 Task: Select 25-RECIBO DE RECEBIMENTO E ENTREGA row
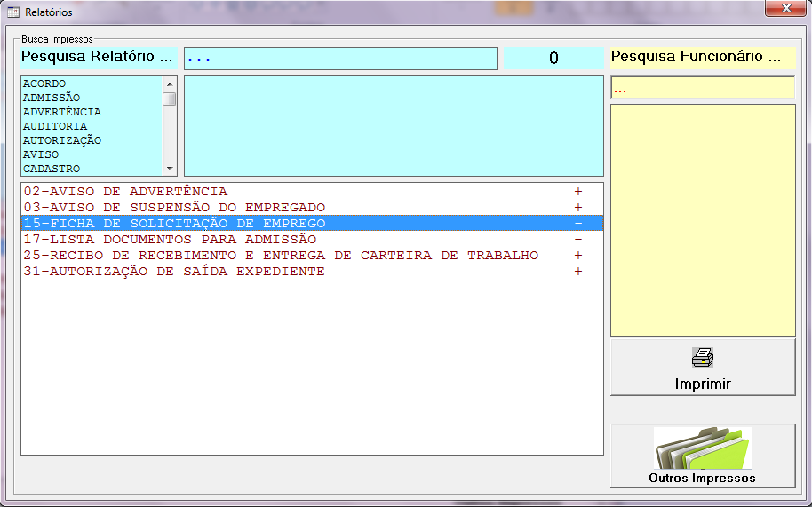(312, 256)
